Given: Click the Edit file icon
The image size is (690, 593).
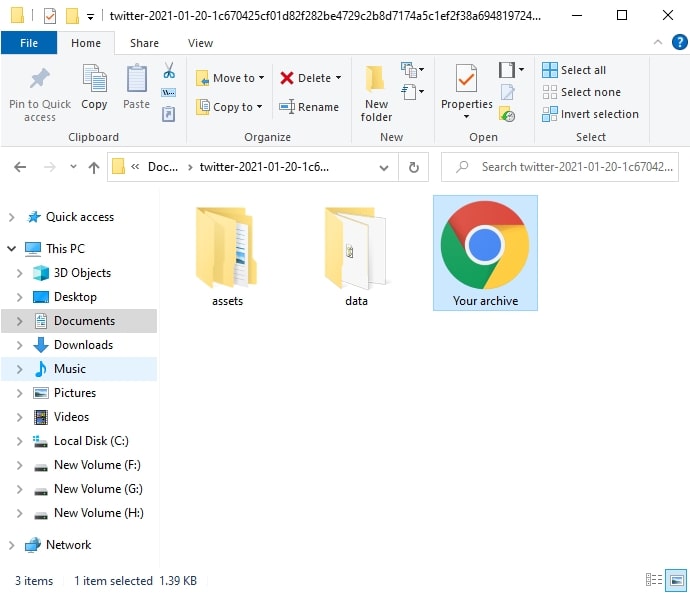Looking at the screenshot, I should point(507,92).
